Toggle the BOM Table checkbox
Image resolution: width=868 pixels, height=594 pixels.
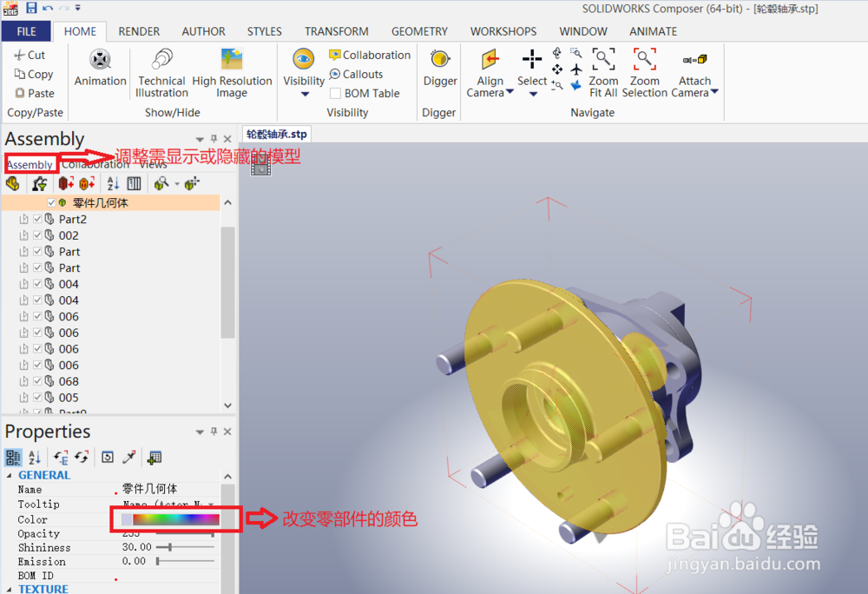point(335,93)
